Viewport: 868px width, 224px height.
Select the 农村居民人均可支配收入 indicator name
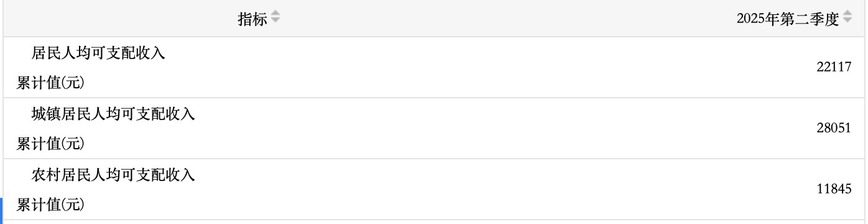pos(114,175)
